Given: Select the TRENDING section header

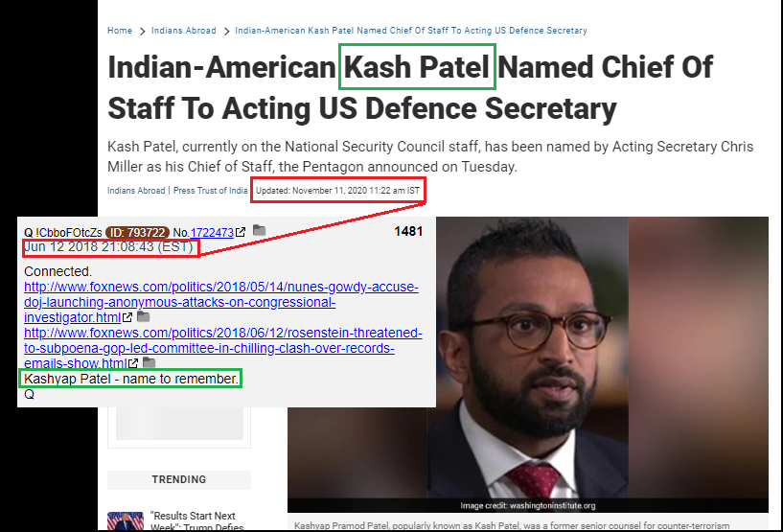Looking at the screenshot, I should [179, 479].
